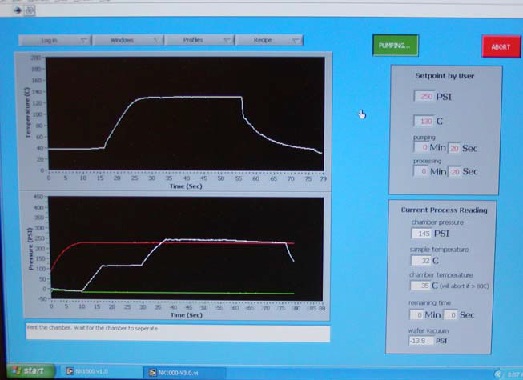Screen dimensions: 523x380
Task: Click the second VI taskbar item
Action: click(x=184, y=372)
